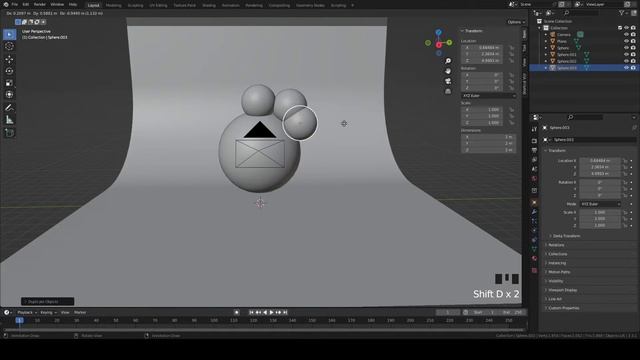640x360 pixels.
Task: Open the Modifier properties tab icon
Action: coord(534,212)
